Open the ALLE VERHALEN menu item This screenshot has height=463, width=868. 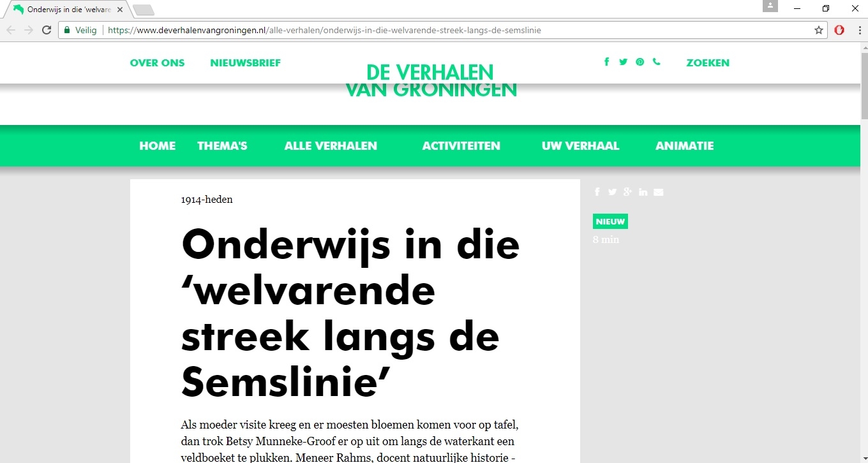click(331, 146)
